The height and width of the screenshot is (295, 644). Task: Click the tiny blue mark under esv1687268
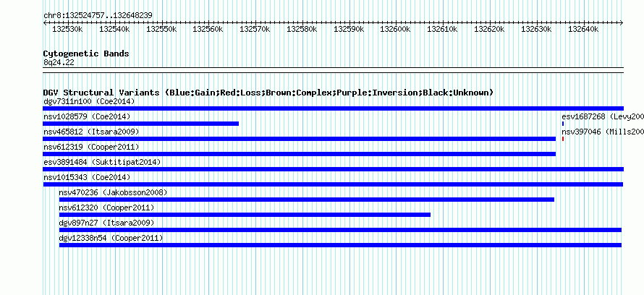[563, 124]
